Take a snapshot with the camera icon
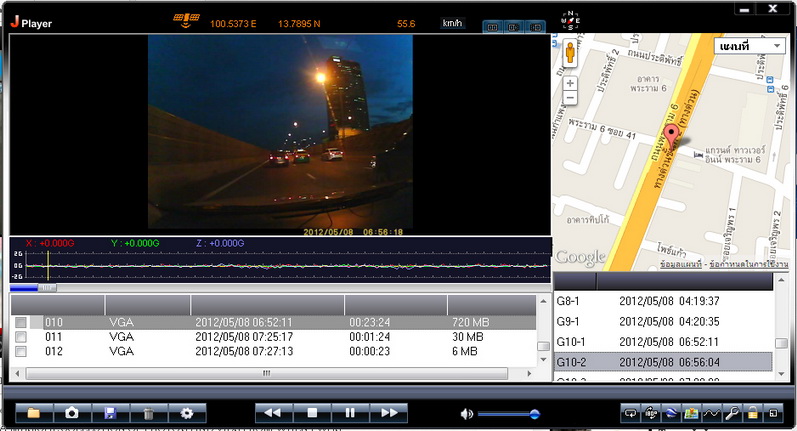 tap(71, 412)
